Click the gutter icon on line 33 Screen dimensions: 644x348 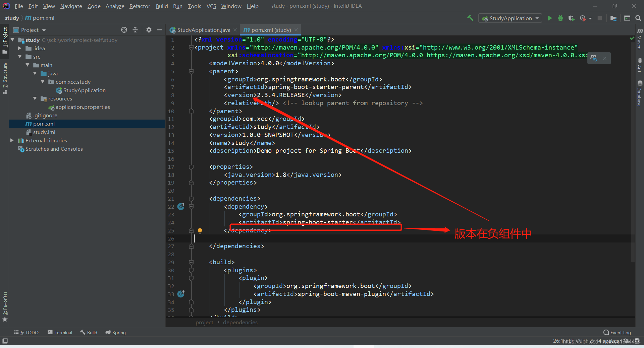click(181, 294)
